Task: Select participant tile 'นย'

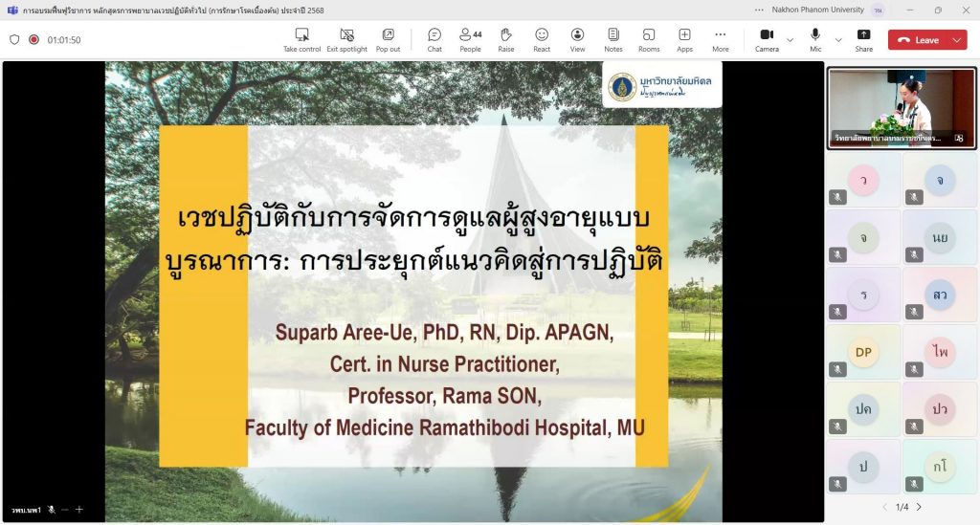Action: tap(940, 238)
